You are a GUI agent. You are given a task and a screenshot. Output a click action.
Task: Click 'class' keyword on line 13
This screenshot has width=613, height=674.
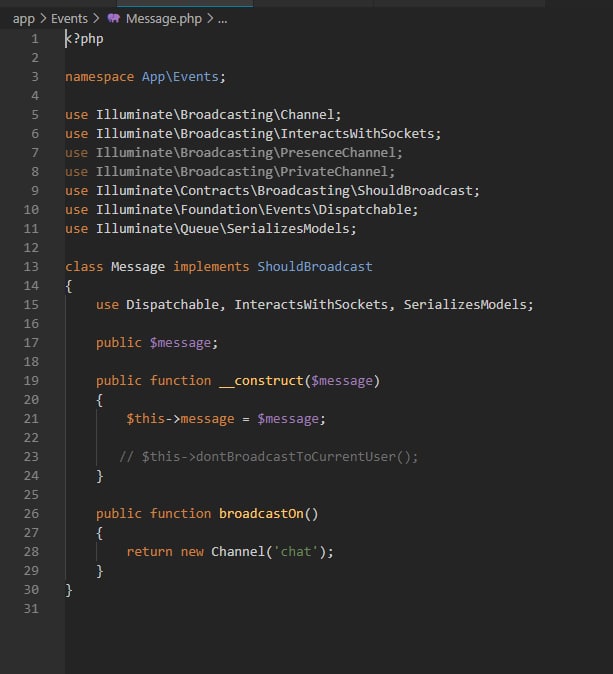pyautogui.click(x=84, y=267)
